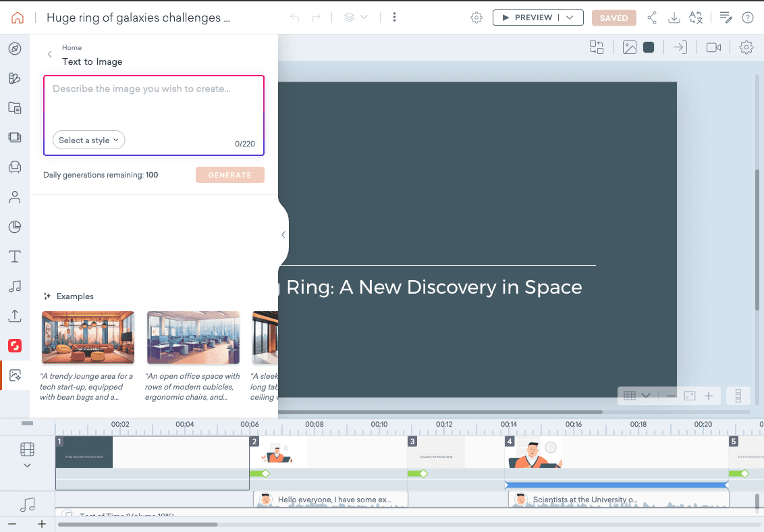The height and width of the screenshot is (532, 764).
Task: Open the Select a style dropdown
Action: click(88, 140)
